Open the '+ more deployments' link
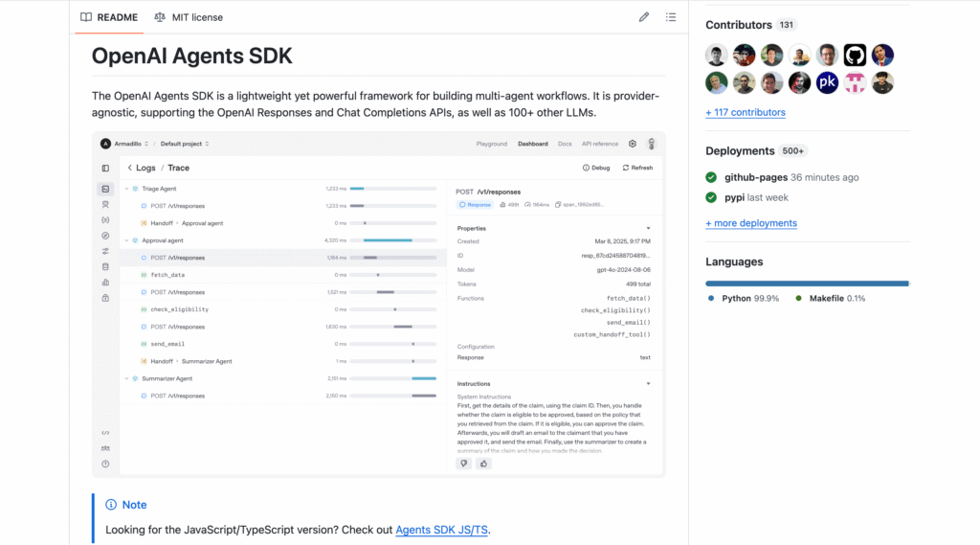This screenshot has width=980, height=545. pyautogui.click(x=751, y=223)
